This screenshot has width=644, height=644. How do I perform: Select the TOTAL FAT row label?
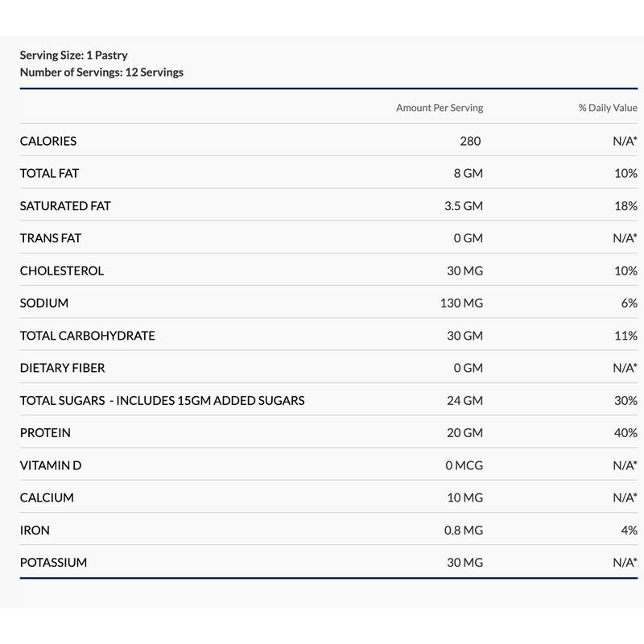pos(49,173)
